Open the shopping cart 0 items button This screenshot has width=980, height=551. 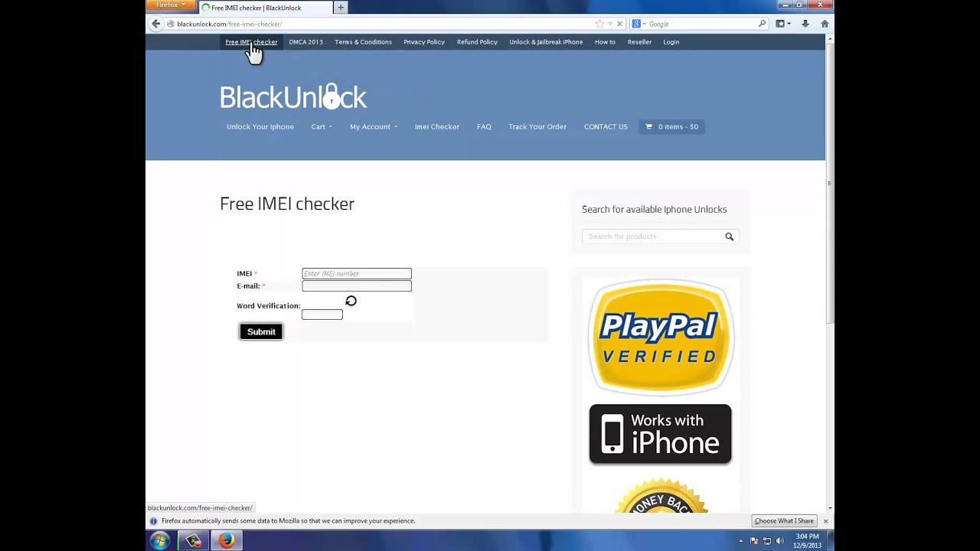pyautogui.click(x=671, y=127)
